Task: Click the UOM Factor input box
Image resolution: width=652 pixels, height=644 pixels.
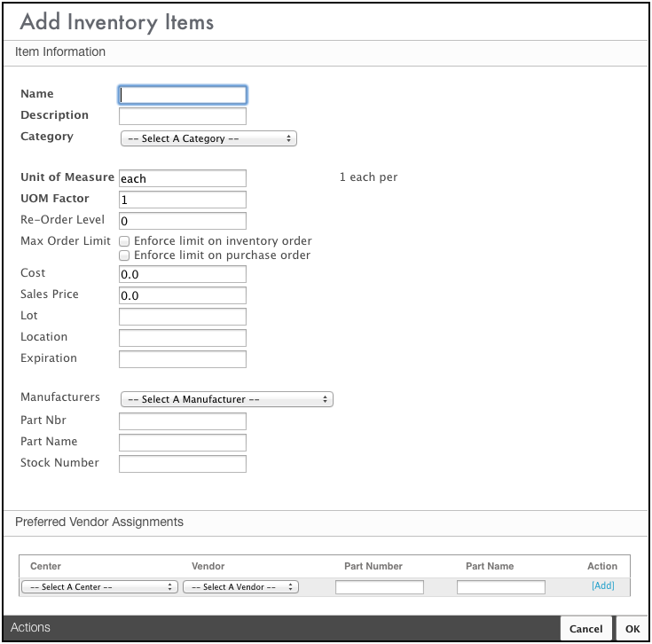Action: click(183, 200)
